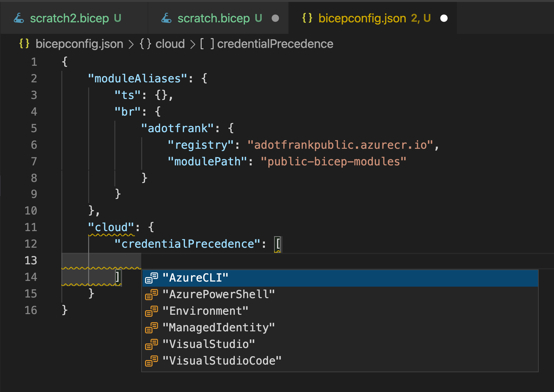554x392 pixels.
Task: Click the Bicep logo icon on scratch.bicep tab
Action: [166, 18]
